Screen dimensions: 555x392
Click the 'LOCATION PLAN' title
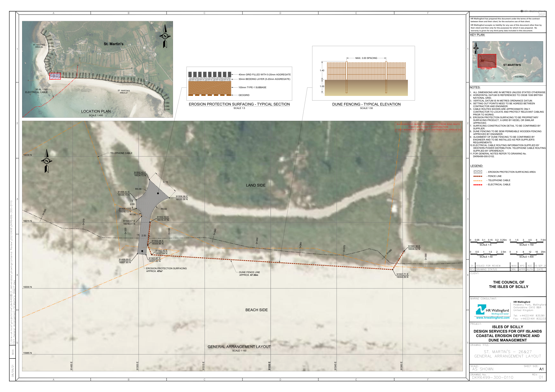pyautogui.click(x=96, y=112)
